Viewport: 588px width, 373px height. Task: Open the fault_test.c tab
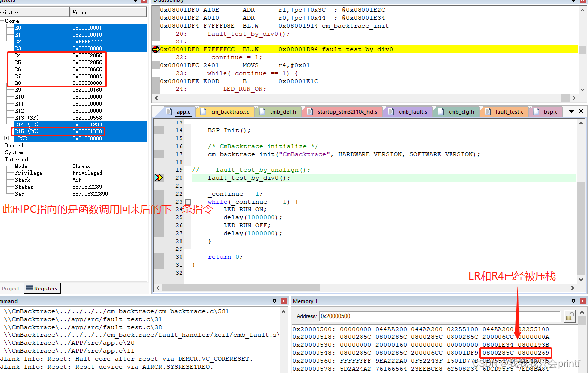coord(505,112)
